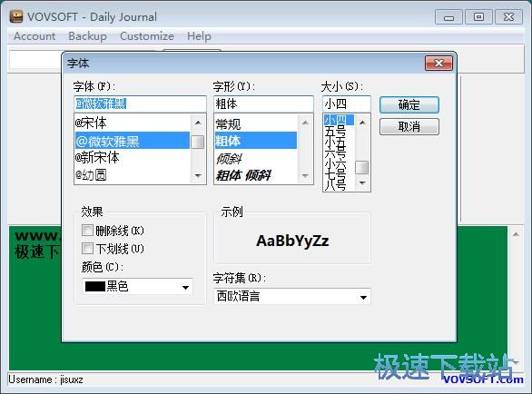This screenshot has height=394, width=532.
Task: Select size 小六
Action: [x=339, y=163]
